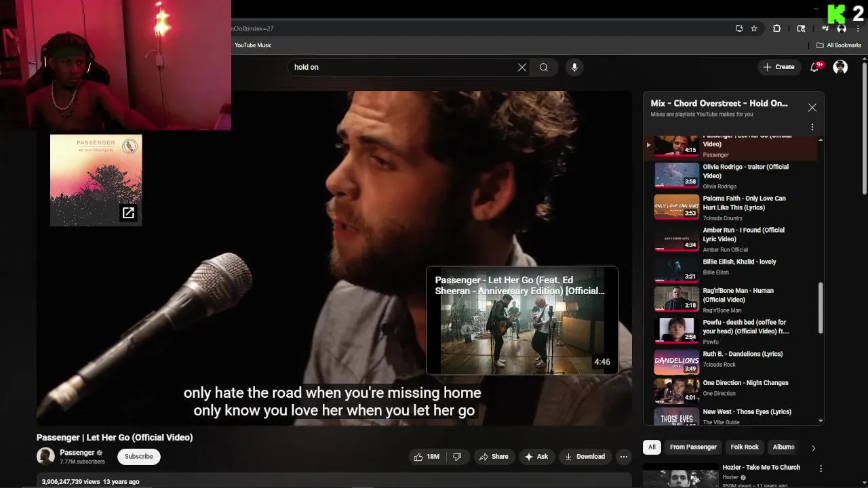Play Billie Eilish, Khalid lovely
The width and height of the screenshot is (868, 488).
[731, 269]
